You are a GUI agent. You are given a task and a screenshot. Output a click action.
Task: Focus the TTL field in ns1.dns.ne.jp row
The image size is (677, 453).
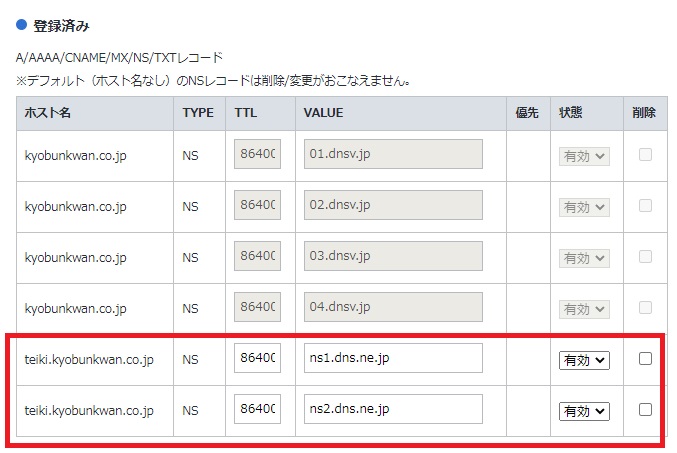(x=257, y=359)
